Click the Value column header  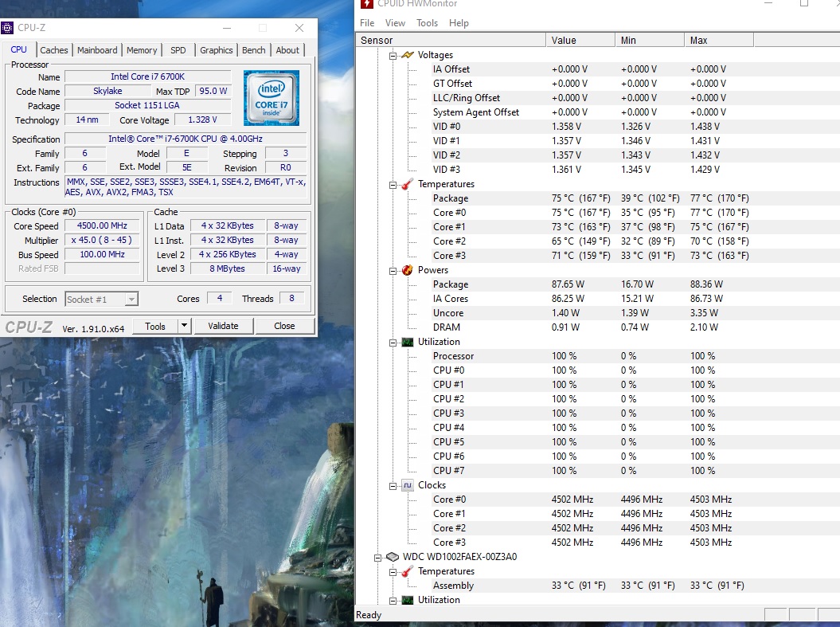pyautogui.click(x=580, y=40)
